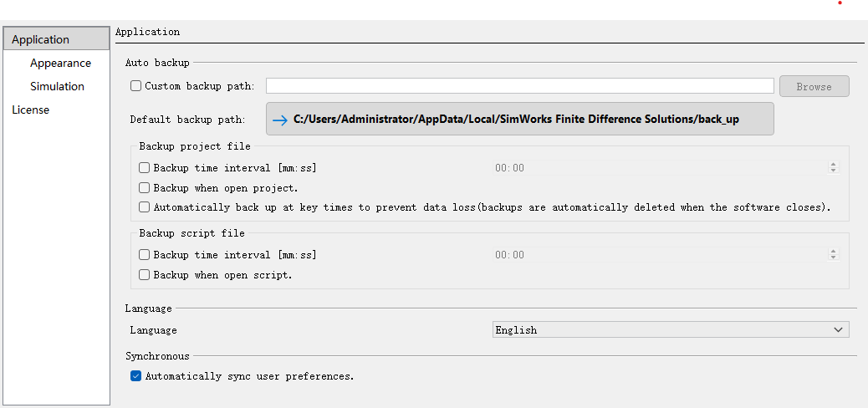868x408 pixels.
Task: Increase script backup interval with up arrow
Action: point(833,252)
